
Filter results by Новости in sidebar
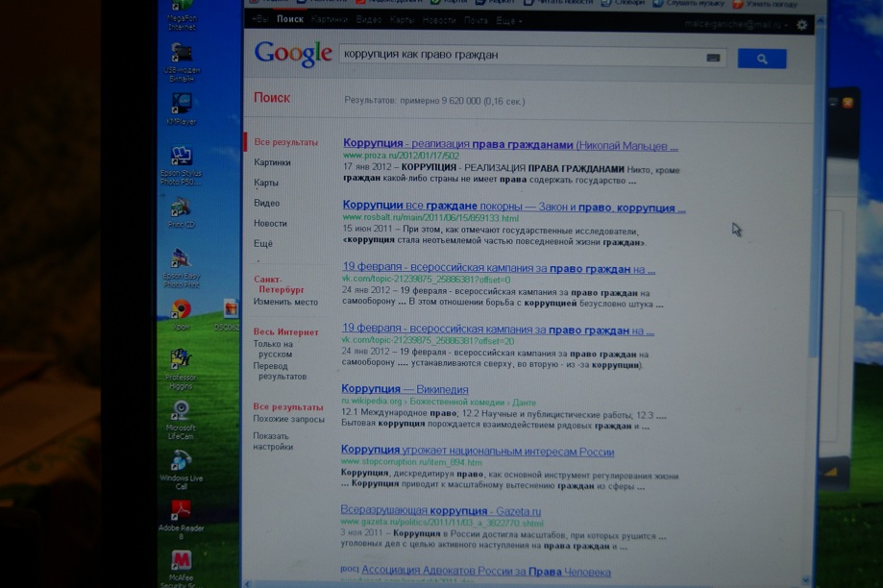[270, 223]
